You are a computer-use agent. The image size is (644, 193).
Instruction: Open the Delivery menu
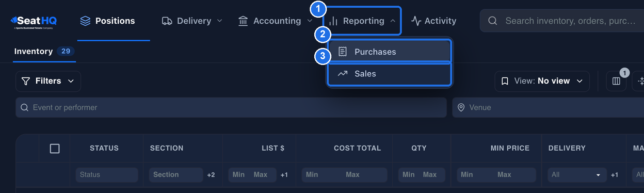pos(192,21)
